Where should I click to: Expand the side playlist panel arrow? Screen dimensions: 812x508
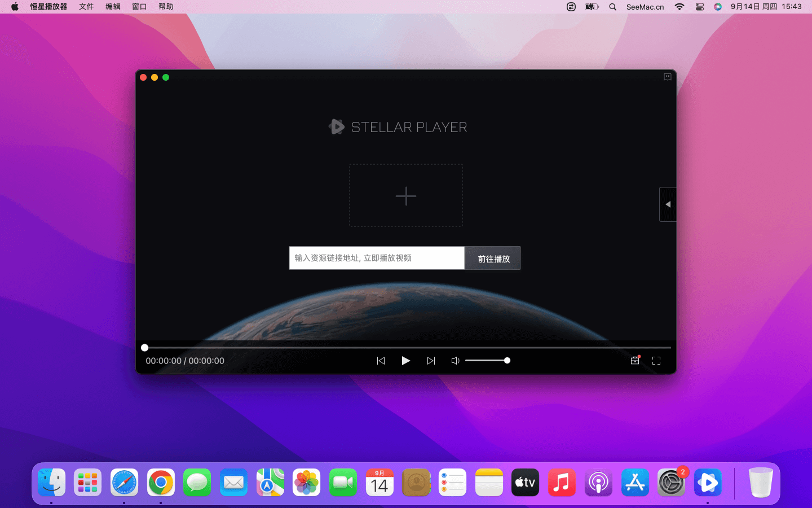(x=668, y=204)
